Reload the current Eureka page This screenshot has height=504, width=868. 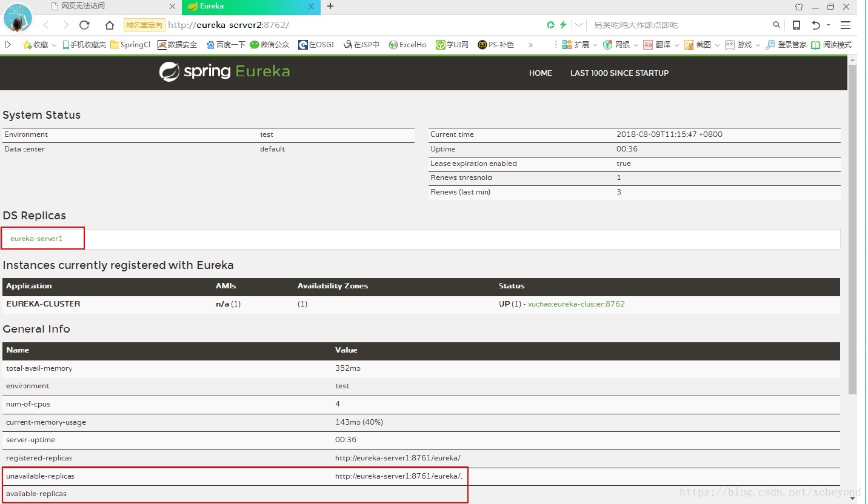[x=84, y=25]
